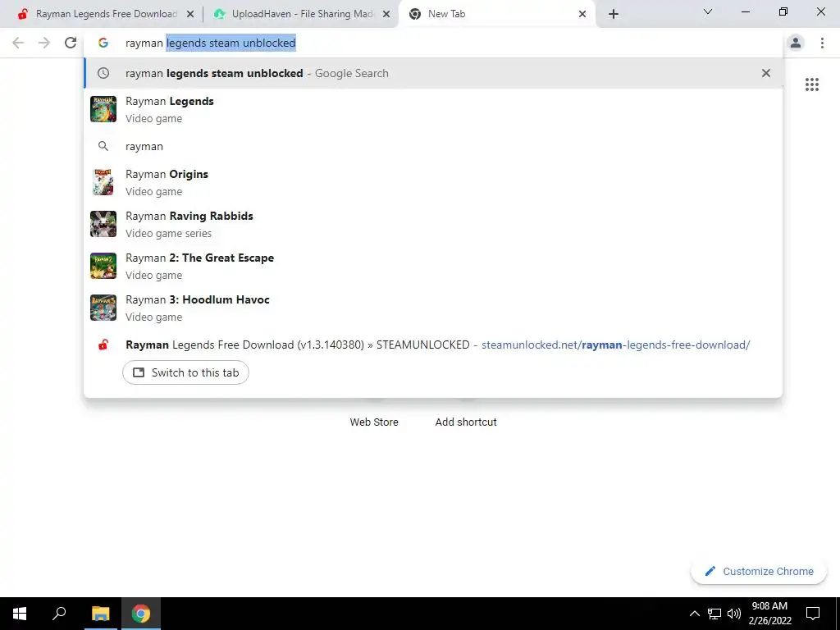Viewport: 840px width, 630px height.
Task: Click the magnifier icon beside 'rayman'
Action: pos(103,146)
